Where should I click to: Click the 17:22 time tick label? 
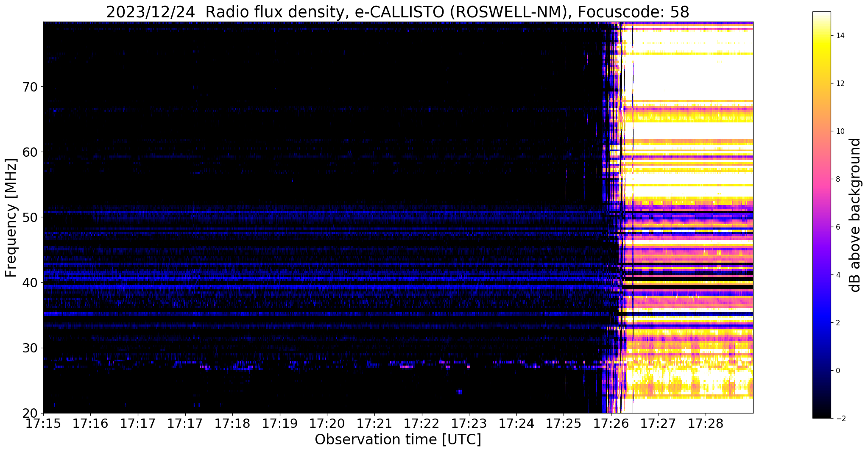click(422, 423)
